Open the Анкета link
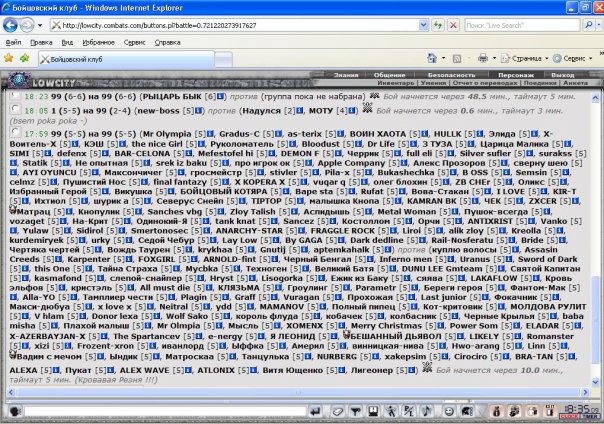Viewport: 604px width, 424px height. coord(575,83)
